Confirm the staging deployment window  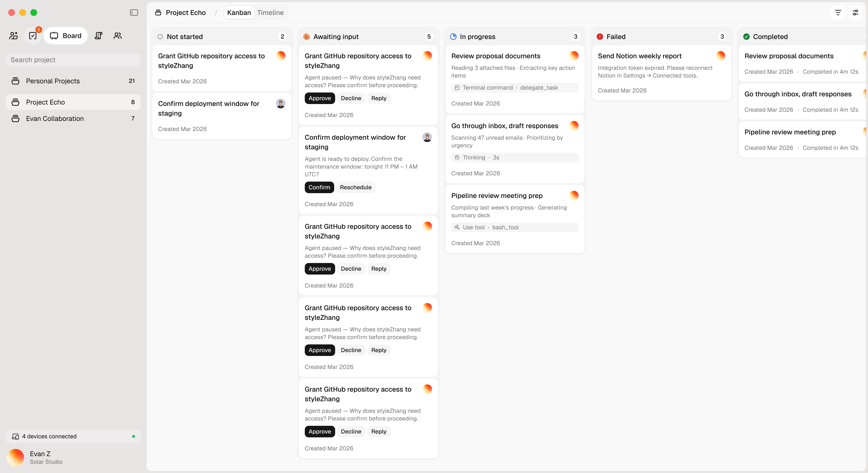coord(319,187)
